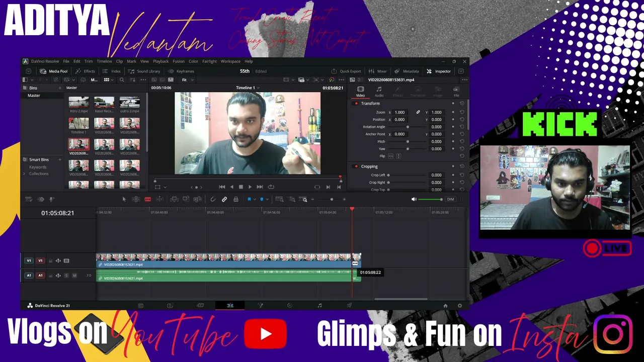
Task: Adjust the audio volume slider handle
Action: point(441,200)
